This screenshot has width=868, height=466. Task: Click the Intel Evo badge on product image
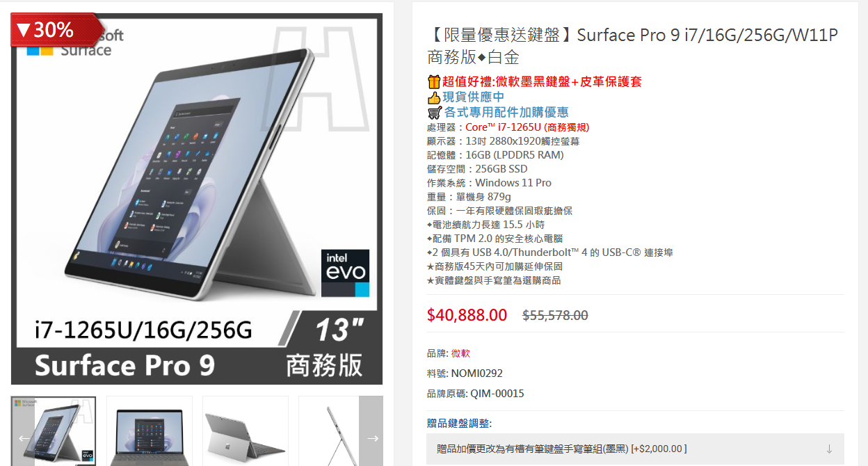point(347,273)
